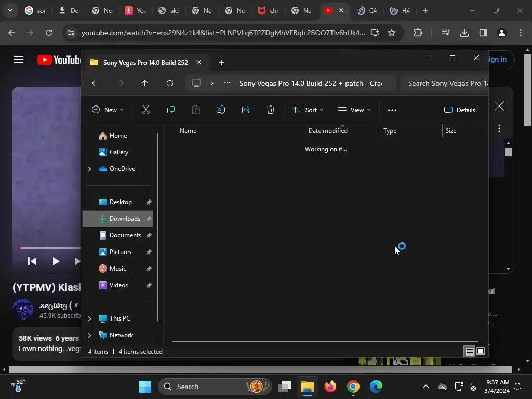Expand breadcrumb chevron after This PC icon

[212, 83]
